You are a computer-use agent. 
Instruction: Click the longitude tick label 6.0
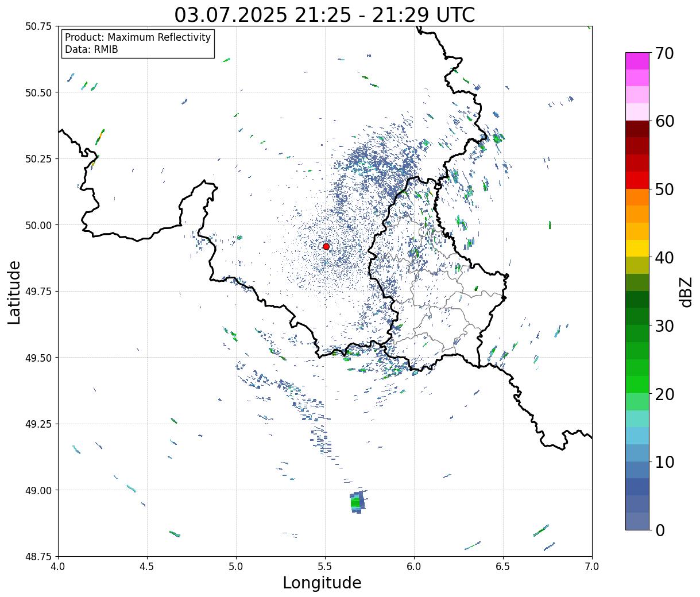(414, 567)
